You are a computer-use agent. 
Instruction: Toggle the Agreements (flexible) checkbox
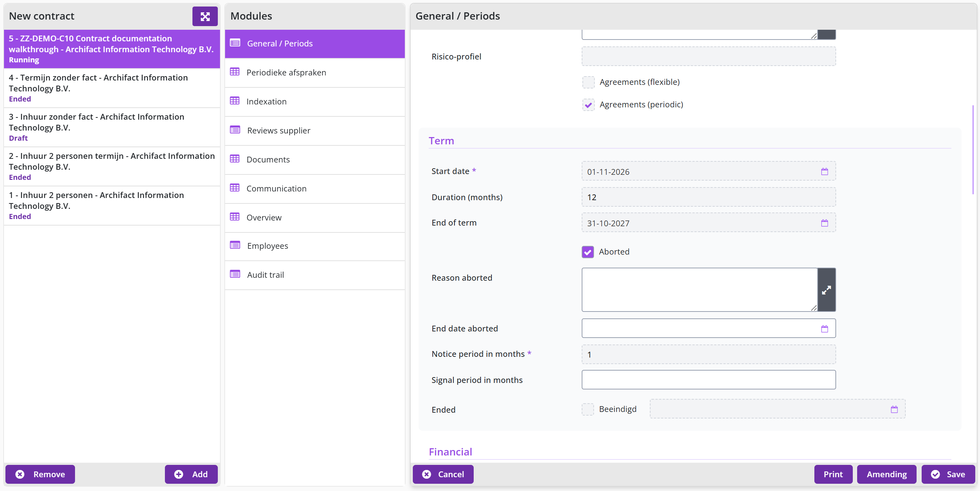(588, 82)
